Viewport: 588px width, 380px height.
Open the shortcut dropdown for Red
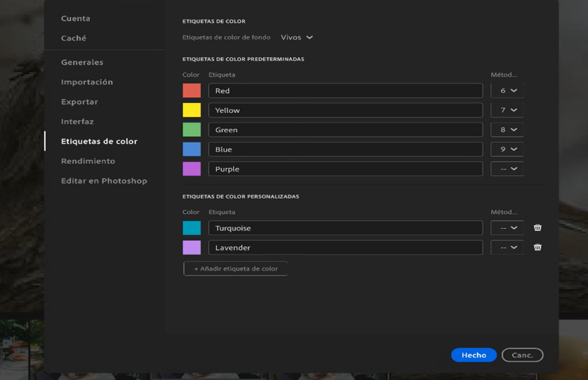click(507, 91)
